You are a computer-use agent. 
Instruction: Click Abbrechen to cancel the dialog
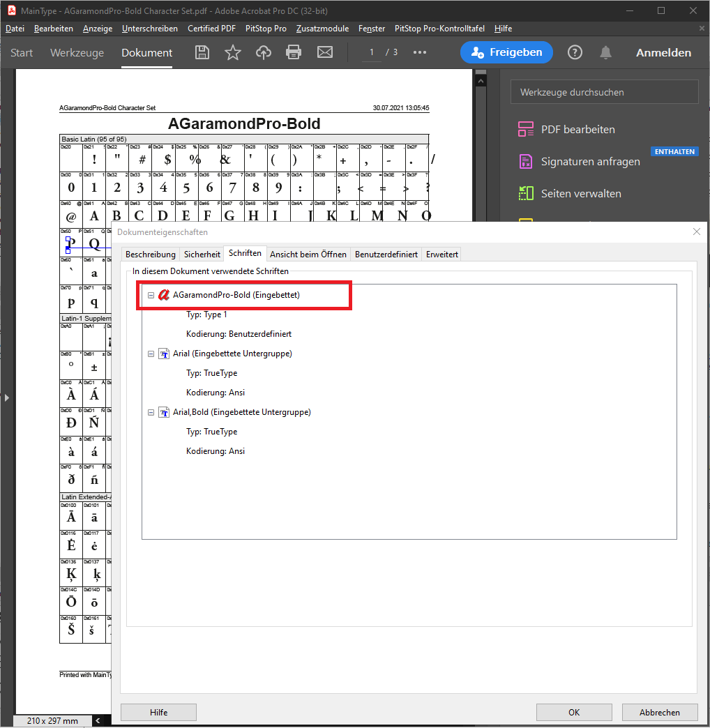659,712
